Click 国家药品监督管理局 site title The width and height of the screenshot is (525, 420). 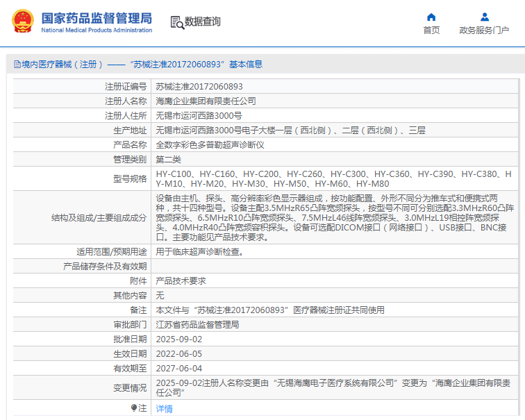click(x=97, y=18)
